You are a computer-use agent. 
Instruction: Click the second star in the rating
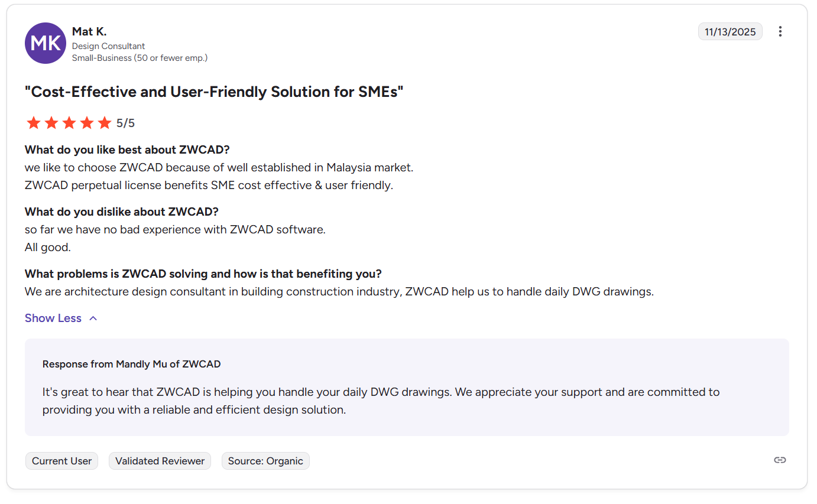click(51, 122)
